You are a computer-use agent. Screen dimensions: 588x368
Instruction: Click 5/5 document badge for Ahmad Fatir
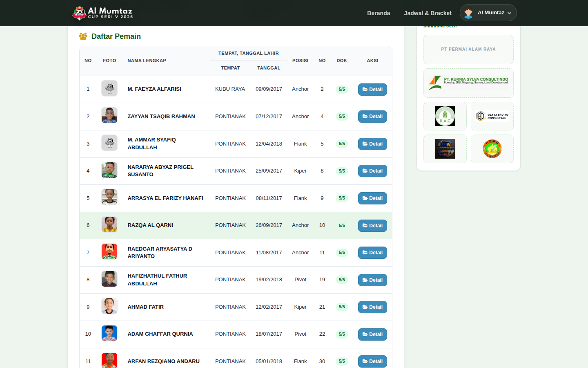(x=342, y=307)
